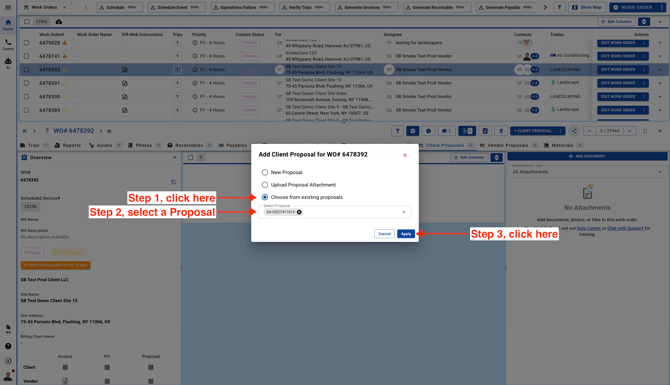Close the work order detail panel with red X
670x385 pixels.
pyautogui.click(x=660, y=131)
